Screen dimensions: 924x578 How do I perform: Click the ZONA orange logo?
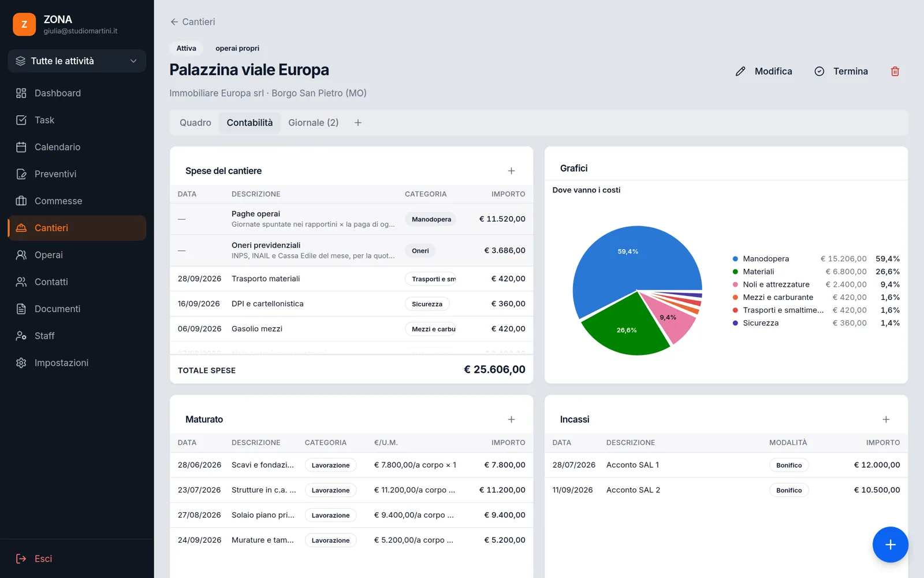tap(24, 24)
